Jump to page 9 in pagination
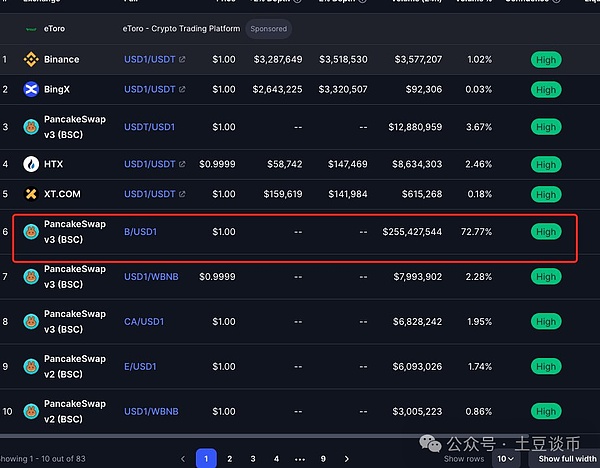 [x=322, y=459]
